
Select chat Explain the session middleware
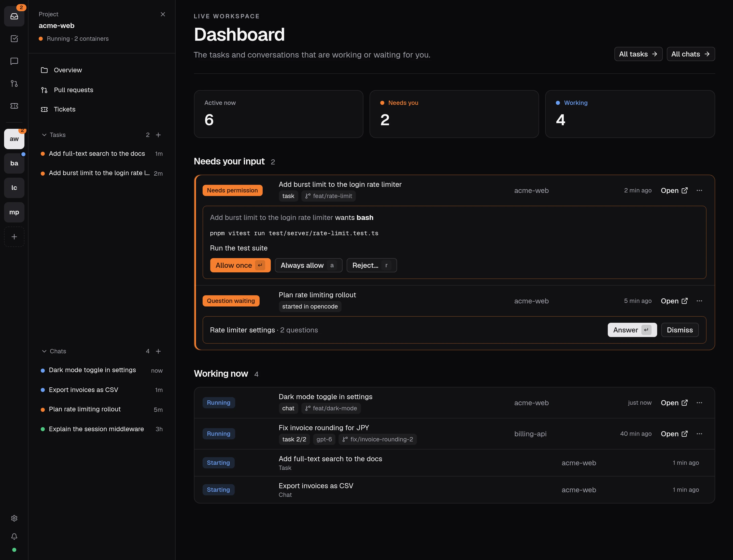[102, 429]
